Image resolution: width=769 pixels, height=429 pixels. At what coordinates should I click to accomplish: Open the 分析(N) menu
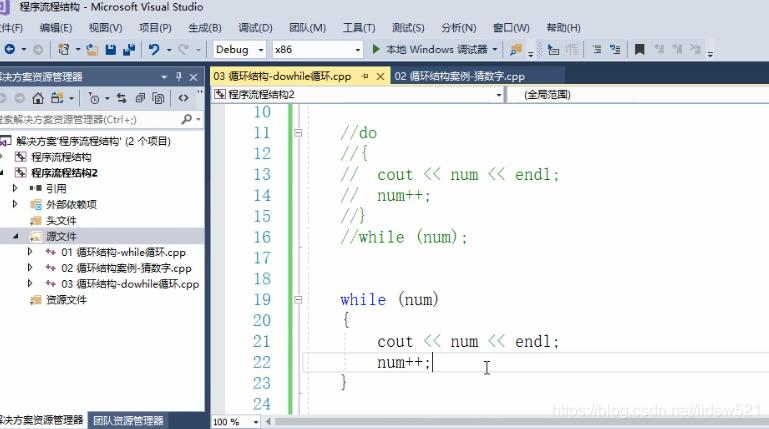coord(459,27)
